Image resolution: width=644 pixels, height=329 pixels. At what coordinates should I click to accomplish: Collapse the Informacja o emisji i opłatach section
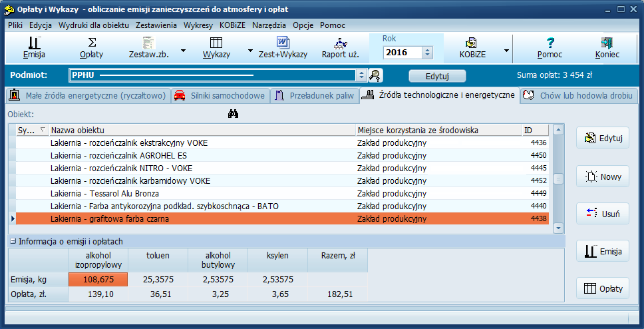[x=13, y=241]
